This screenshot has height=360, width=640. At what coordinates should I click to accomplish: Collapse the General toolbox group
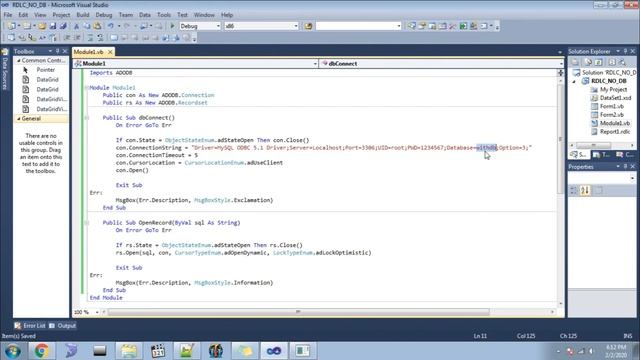coord(18,119)
